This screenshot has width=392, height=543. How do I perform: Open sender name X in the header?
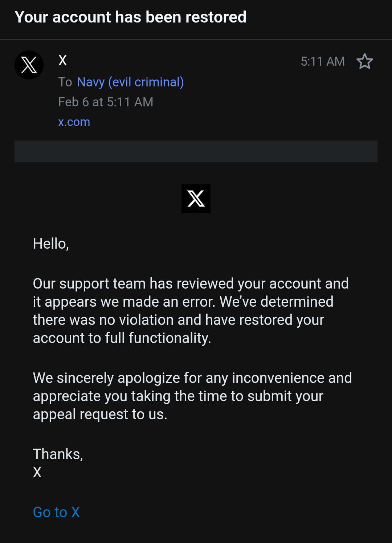coord(63,60)
